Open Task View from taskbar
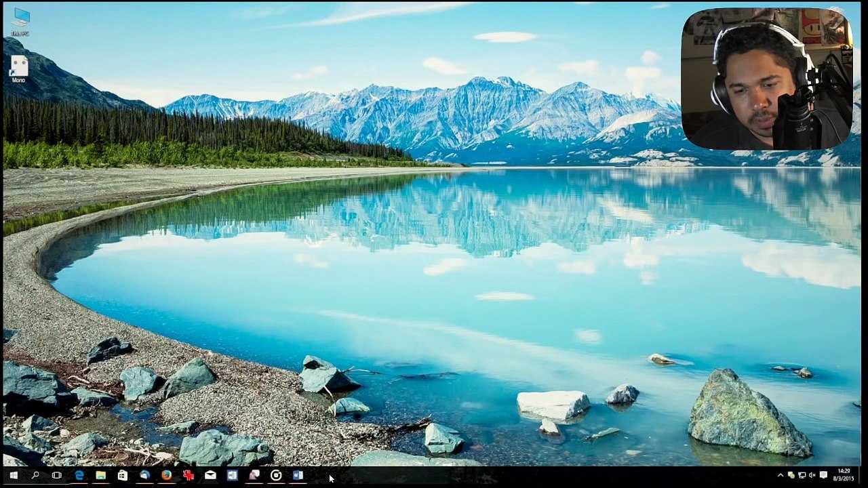The image size is (868, 488). point(57,476)
